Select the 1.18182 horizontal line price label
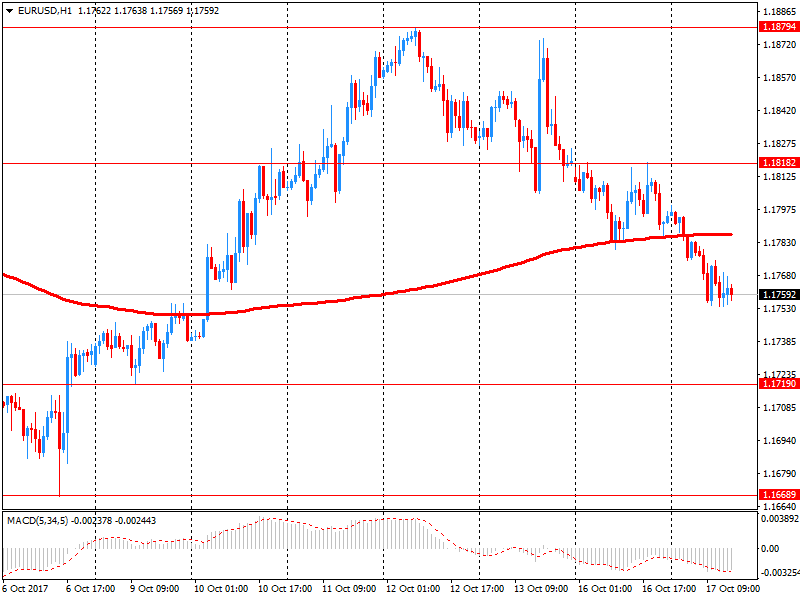Screen dimensions: 800x600 [x=779, y=163]
